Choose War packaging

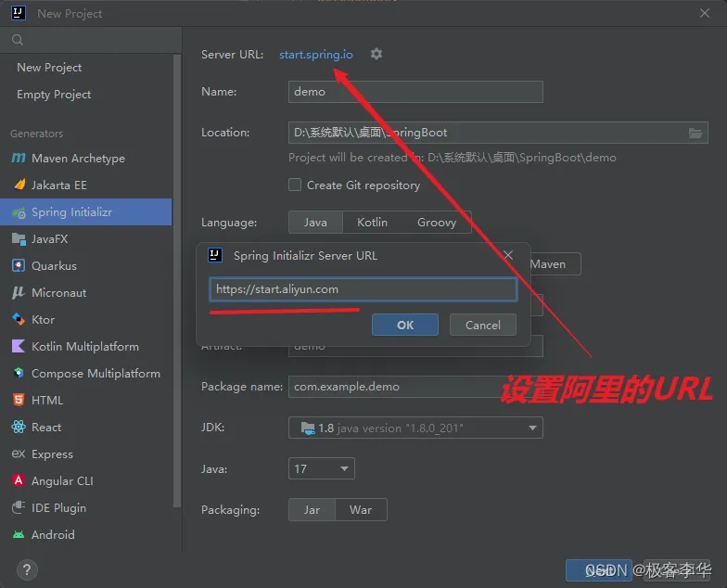click(361, 510)
